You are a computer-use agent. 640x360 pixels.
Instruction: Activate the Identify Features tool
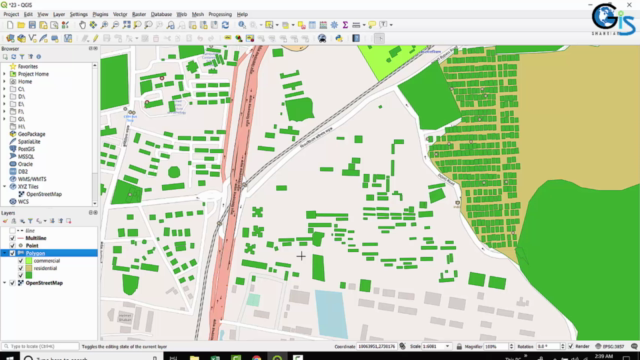[x=242, y=25]
